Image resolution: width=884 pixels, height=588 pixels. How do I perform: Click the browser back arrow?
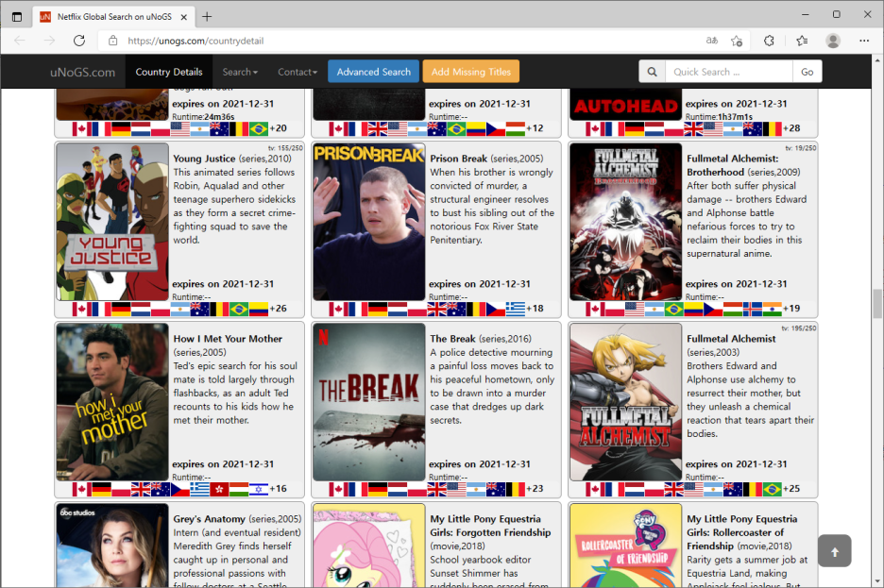pyautogui.click(x=20, y=41)
